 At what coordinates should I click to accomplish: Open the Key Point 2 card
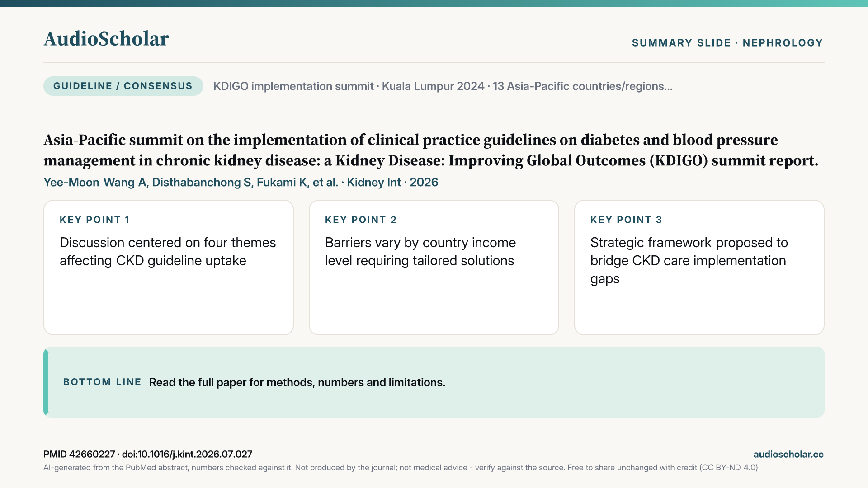tap(434, 267)
